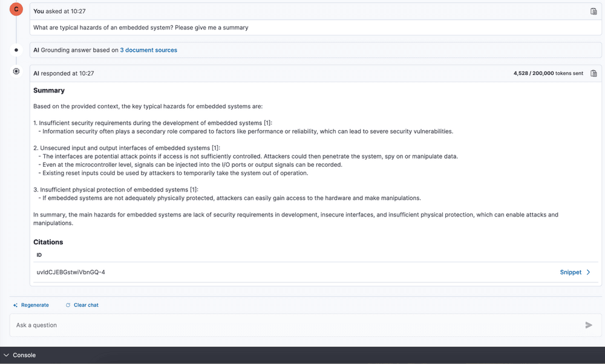Click the ID column header in Citations

[x=39, y=255]
